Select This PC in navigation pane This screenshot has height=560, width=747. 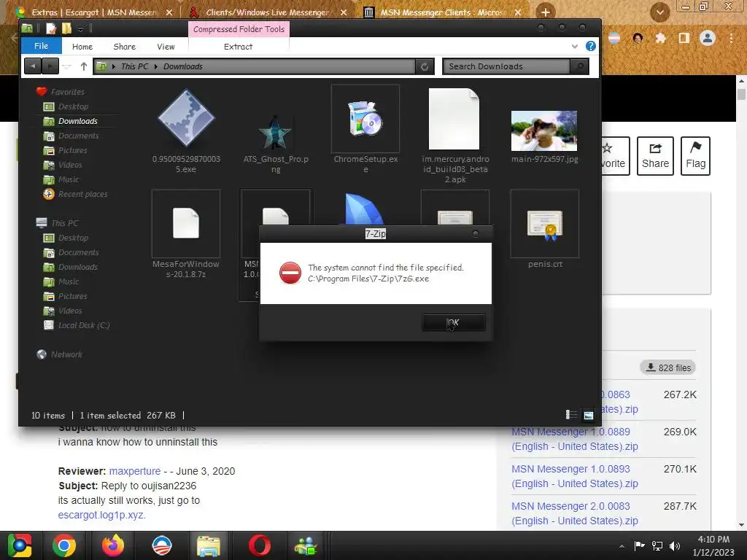point(64,223)
